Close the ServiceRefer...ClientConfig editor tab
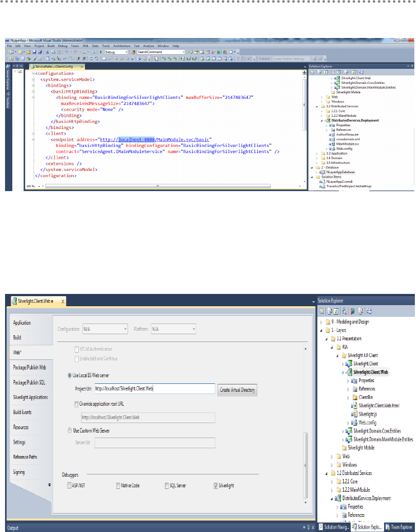 point(82,67)
